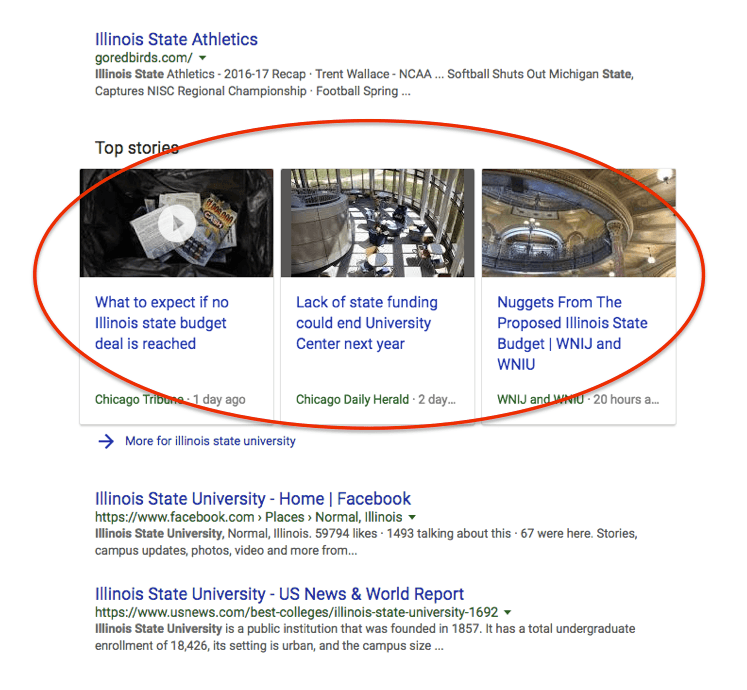Screen dimensions: 747x690
Task: Click arrow icon beside More for illinois state university
Action: coord(106,441)
